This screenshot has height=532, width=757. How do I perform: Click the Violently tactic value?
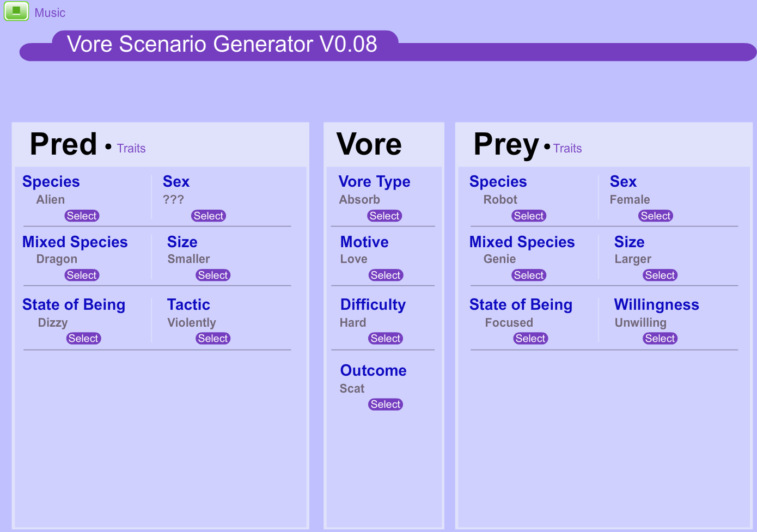192,323
